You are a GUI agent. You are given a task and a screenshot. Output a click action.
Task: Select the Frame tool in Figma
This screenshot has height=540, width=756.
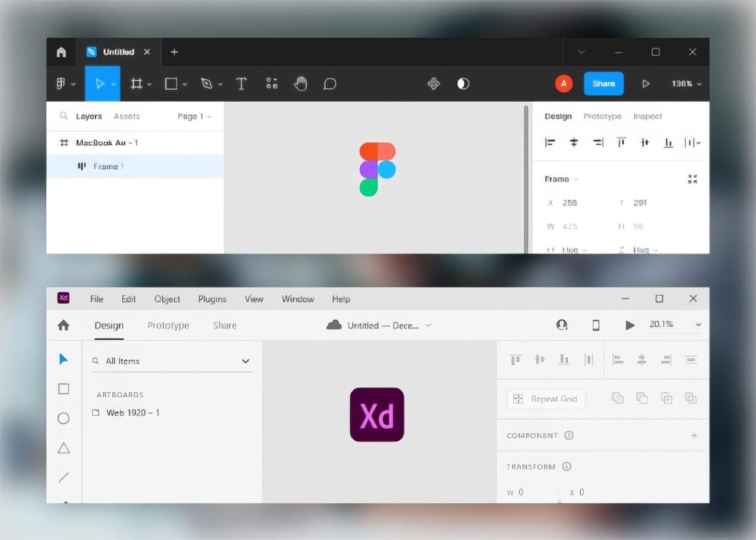click(136, 84)
